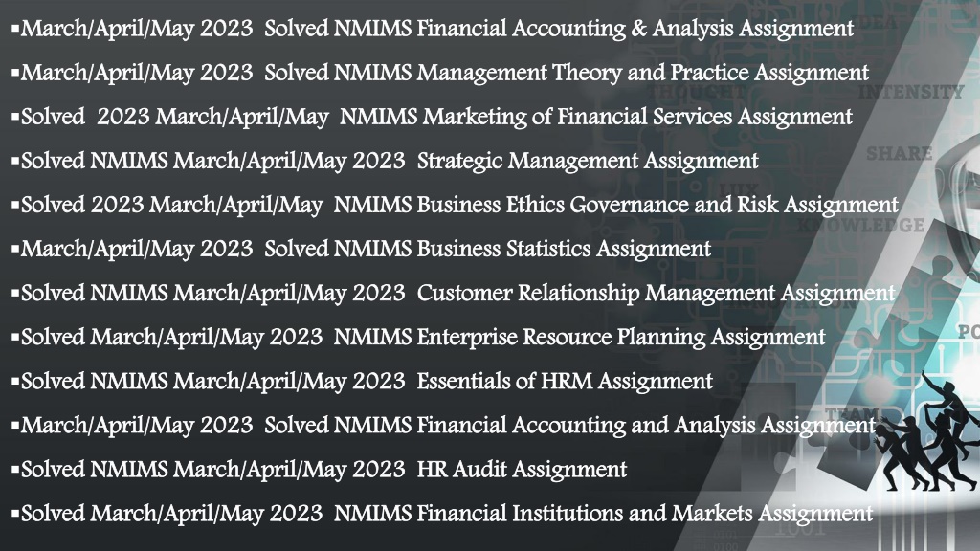Image resolution: width=980 pixels, height=551 pixels.
Task: Select Management Theory and Practice Assignment entry
Action: click(x=440, y=73)
